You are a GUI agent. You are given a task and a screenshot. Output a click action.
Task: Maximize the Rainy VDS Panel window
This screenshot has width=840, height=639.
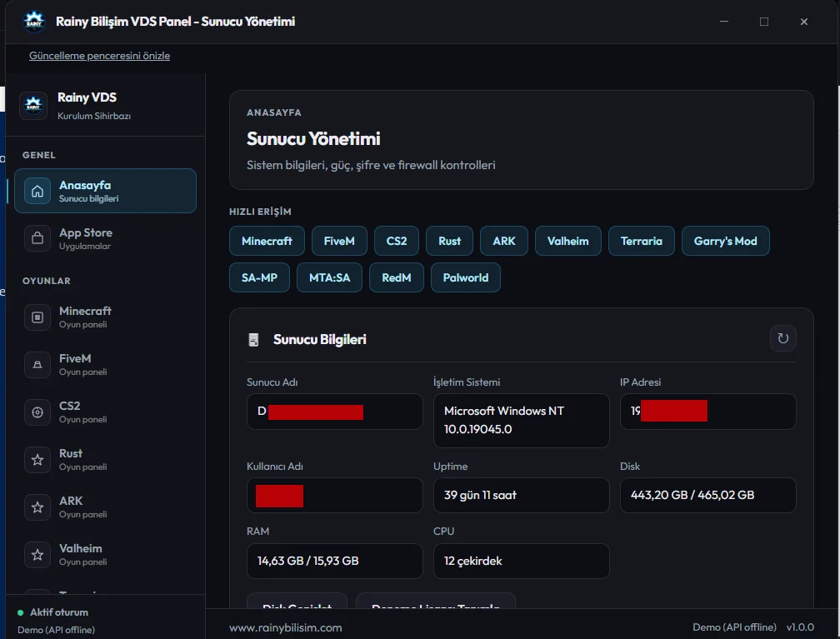tap(764, 22)
